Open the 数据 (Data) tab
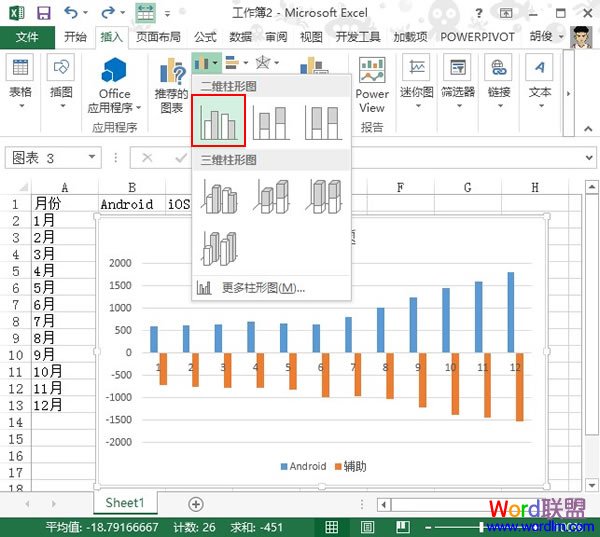The width and height of the screenshot is (600, 537). point(241,37)
